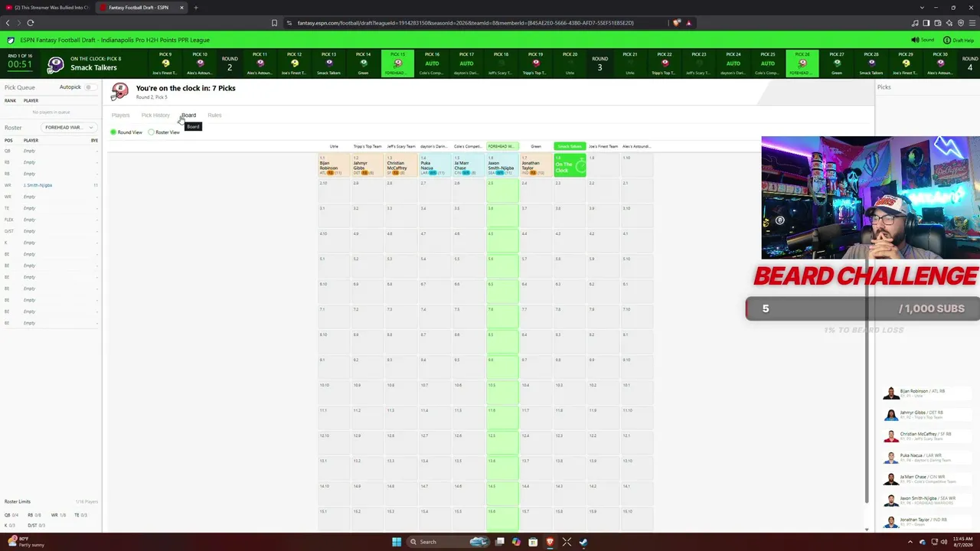Select Christian McCaffrey's draft board cell
The width and height of the screenshot is (980, 551).
(x=401, y=166)
